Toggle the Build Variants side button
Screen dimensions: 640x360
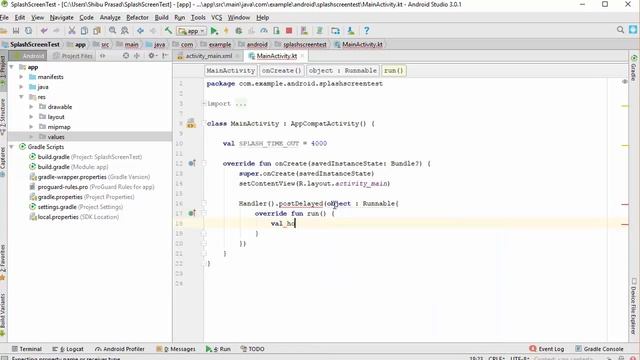click(x=3, y=314)
